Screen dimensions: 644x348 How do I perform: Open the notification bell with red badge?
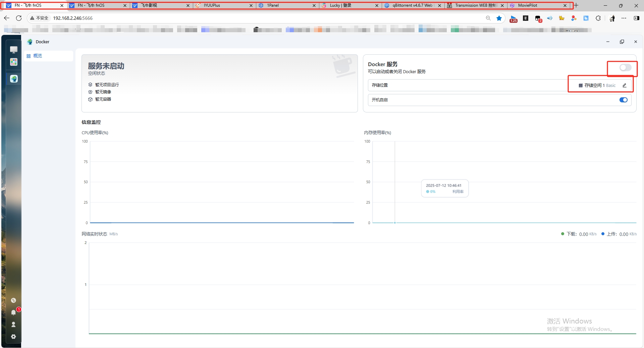pos(13,312)
